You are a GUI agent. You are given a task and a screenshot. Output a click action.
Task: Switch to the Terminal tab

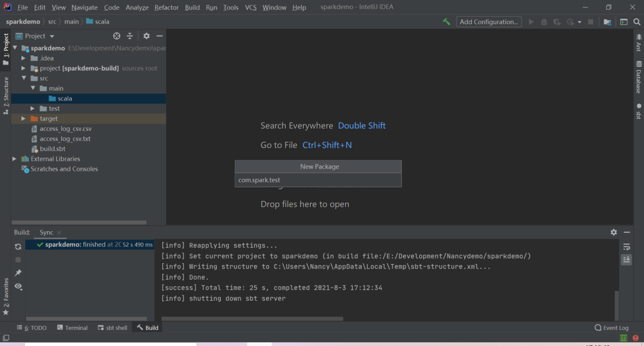[72, 328]
